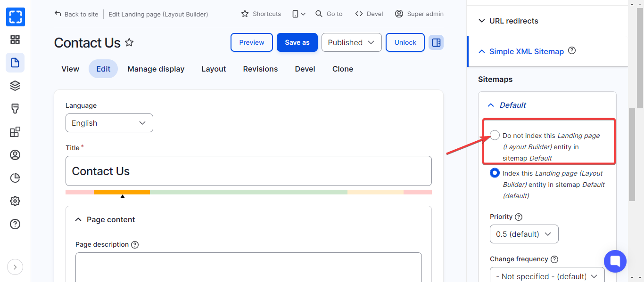Open the Dashboard grid icon in sidebar
Image resolution: width=644 pixels, height=282 pixels.
[15, 40]
